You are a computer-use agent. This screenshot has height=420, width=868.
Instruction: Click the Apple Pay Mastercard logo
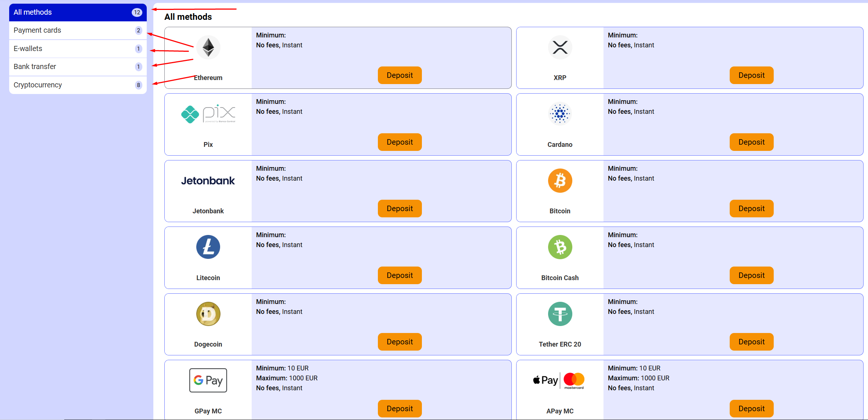(558, 380)
